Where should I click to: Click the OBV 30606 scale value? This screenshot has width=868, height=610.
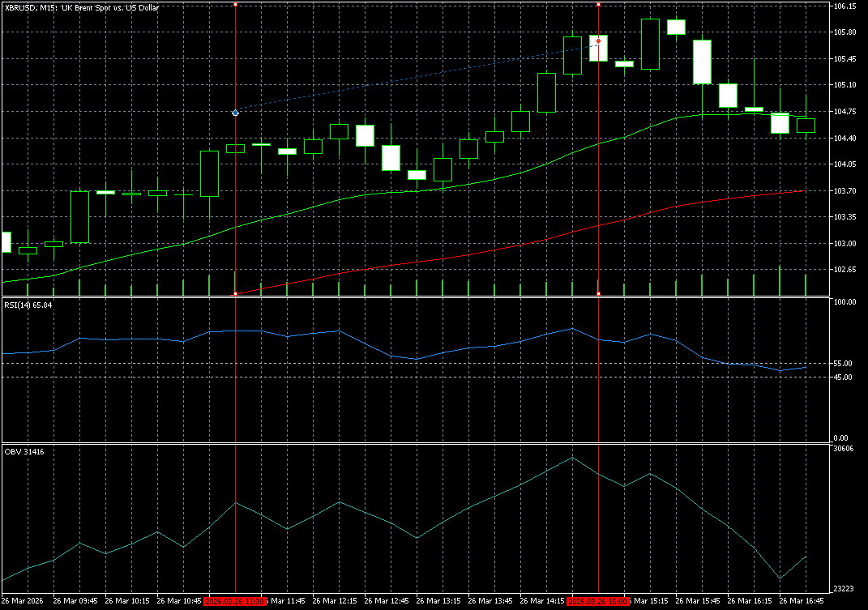[843, 448]
